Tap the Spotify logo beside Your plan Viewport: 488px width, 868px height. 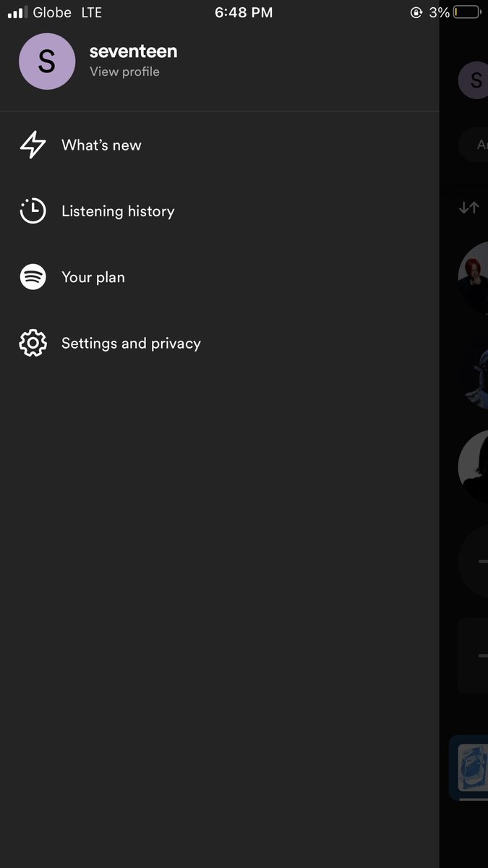tap(33, 277)
